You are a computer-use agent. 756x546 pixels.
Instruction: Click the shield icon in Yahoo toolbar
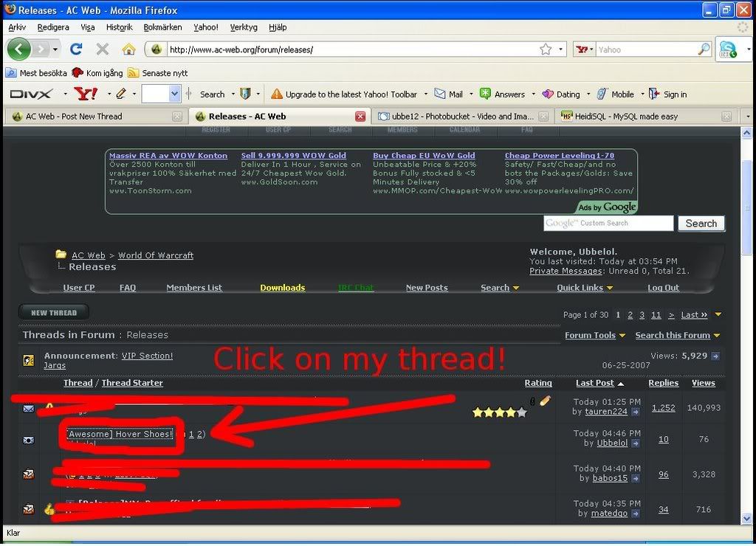click(x=245, y=94)
